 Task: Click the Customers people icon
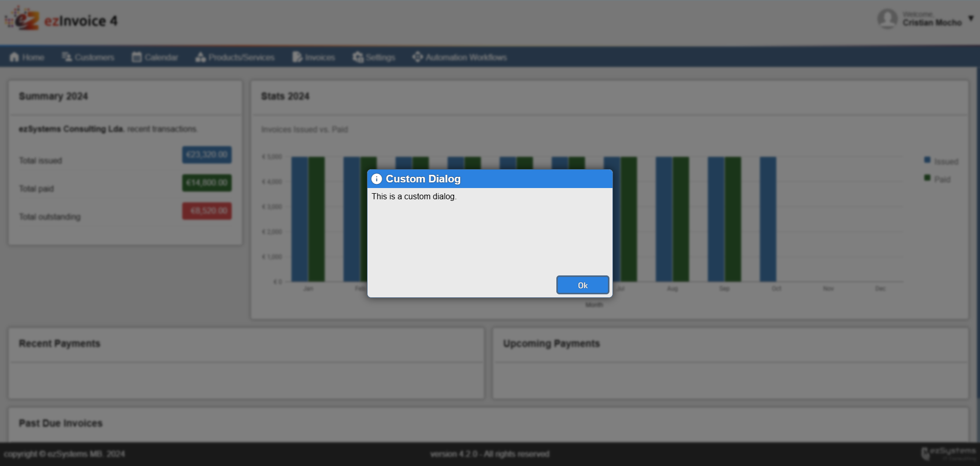67,57
